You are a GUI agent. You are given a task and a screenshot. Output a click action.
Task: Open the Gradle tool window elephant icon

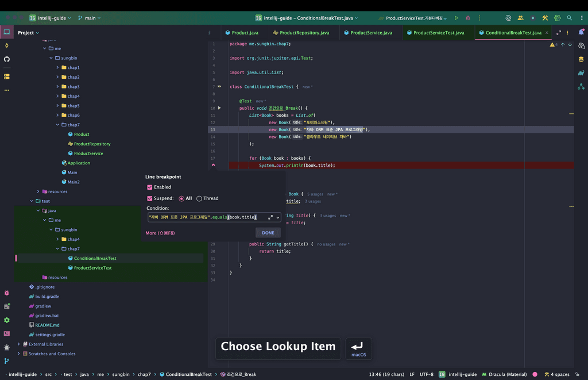tap(581, 73)
